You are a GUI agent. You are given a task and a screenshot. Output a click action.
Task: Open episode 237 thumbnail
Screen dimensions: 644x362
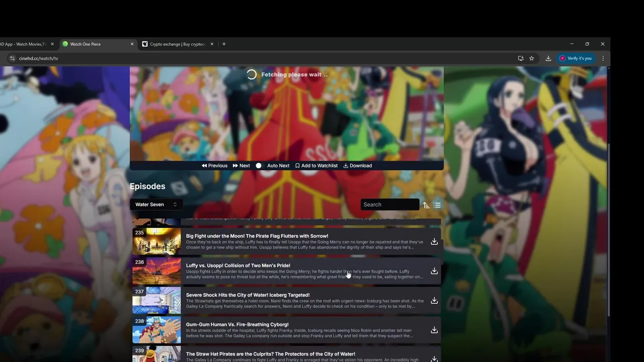[x=156, y=301]
